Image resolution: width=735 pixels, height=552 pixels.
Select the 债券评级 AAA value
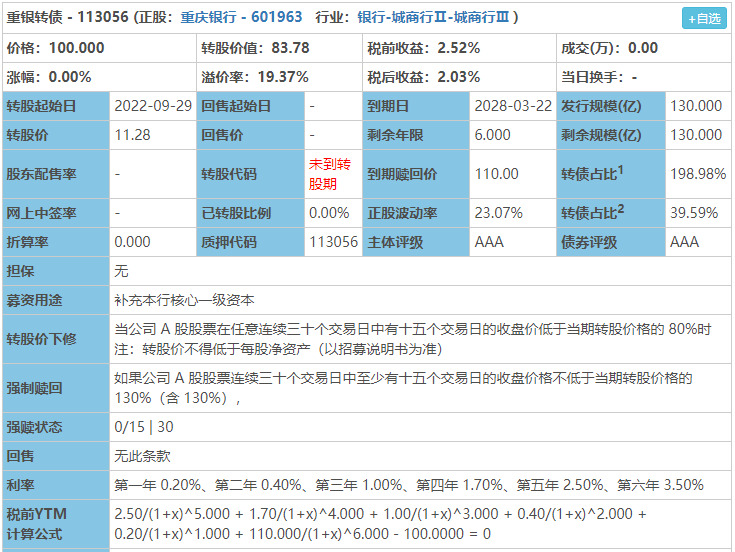tap(684, 242)
